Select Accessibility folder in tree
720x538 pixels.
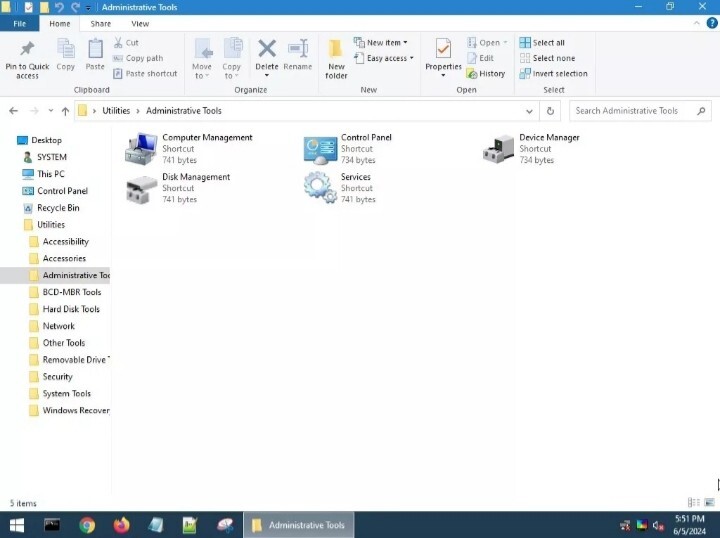(x=59, y=241)
